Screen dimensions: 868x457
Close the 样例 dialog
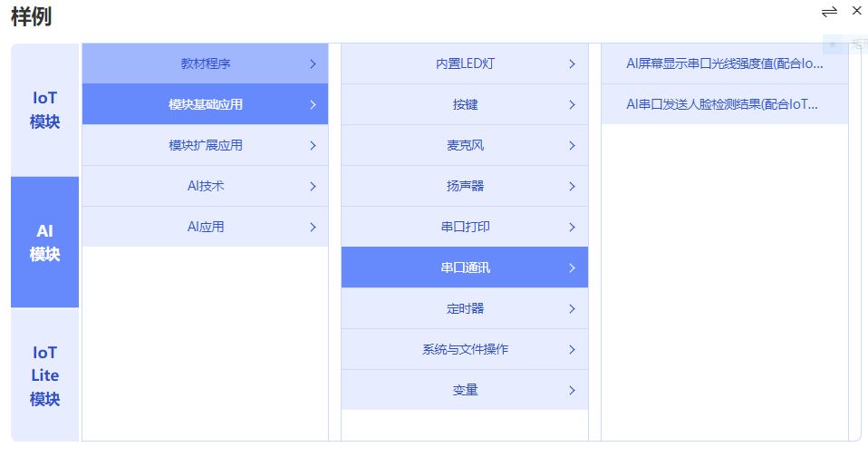click(857, 11)
